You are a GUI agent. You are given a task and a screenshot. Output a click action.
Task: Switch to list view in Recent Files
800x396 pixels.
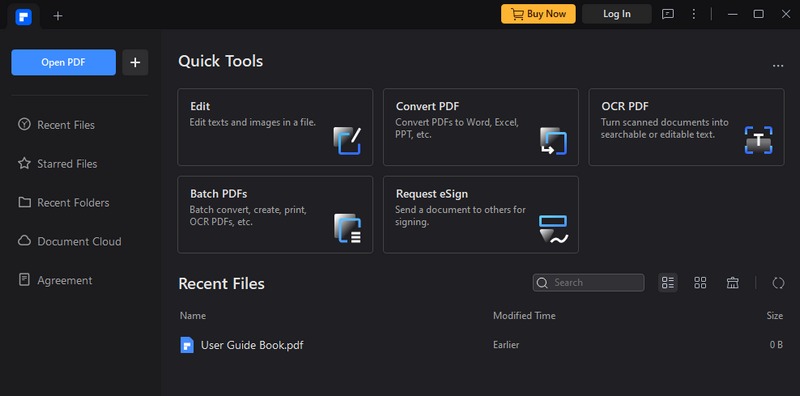668,283
